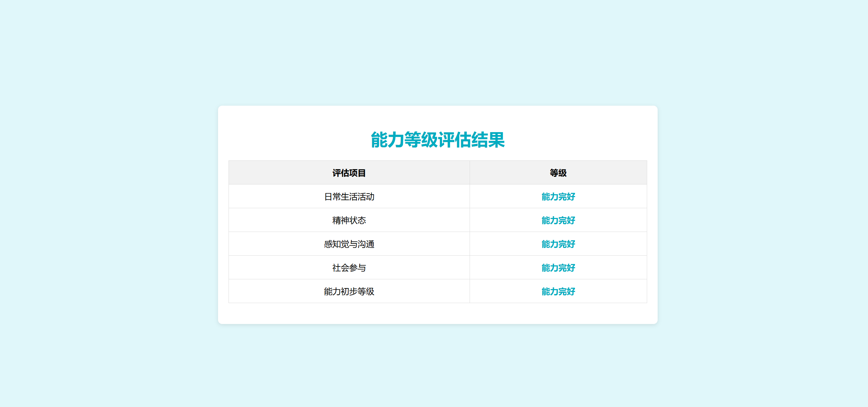Click 能力完好 result for 日常生活活动

tap(558, 197)
